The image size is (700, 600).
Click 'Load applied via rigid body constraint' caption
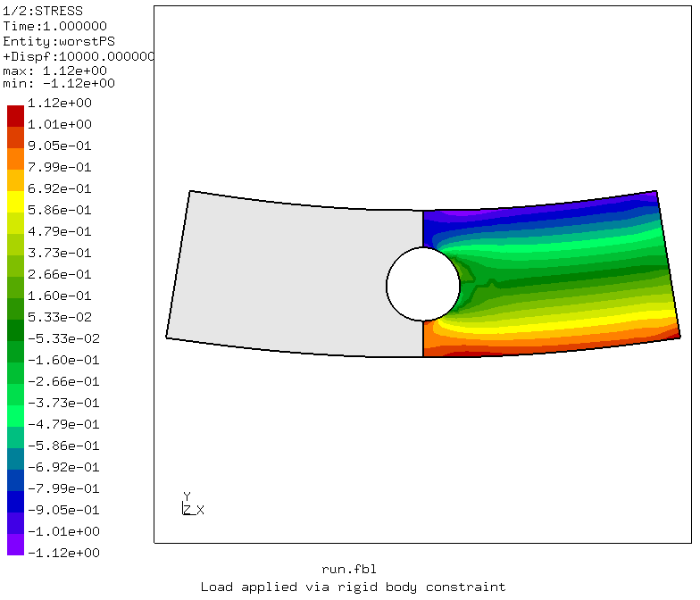(353, 587)
